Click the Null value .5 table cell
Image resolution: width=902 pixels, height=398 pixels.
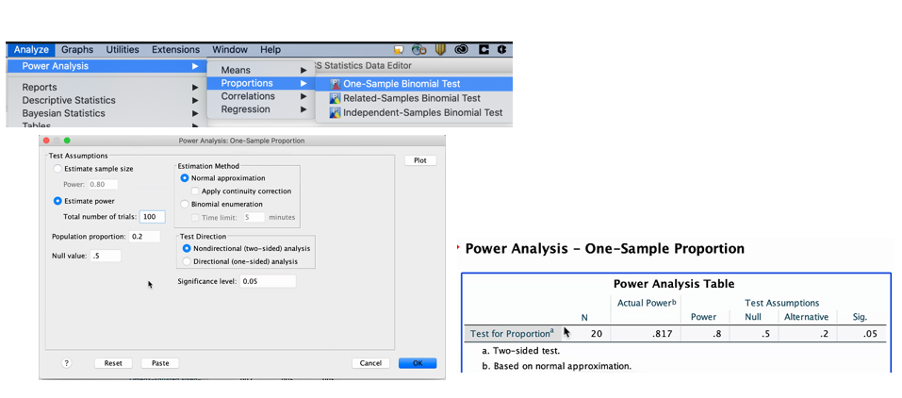765,334
